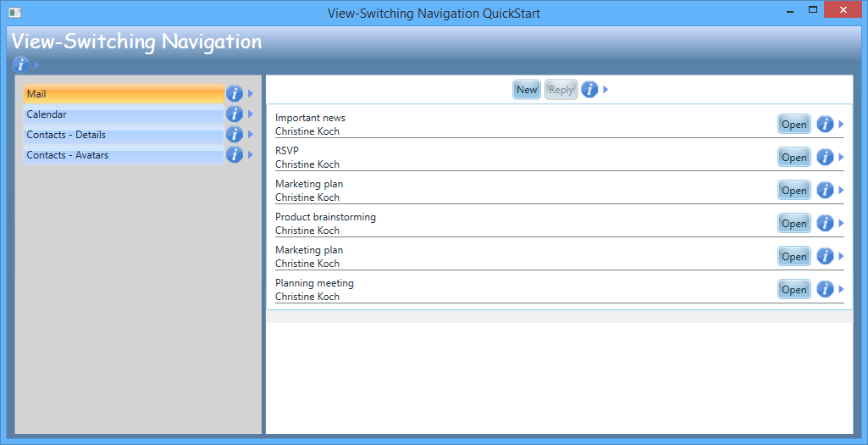Click the info icon on the second Marketing plan row

pyautogui.click(x=826, y=257)
